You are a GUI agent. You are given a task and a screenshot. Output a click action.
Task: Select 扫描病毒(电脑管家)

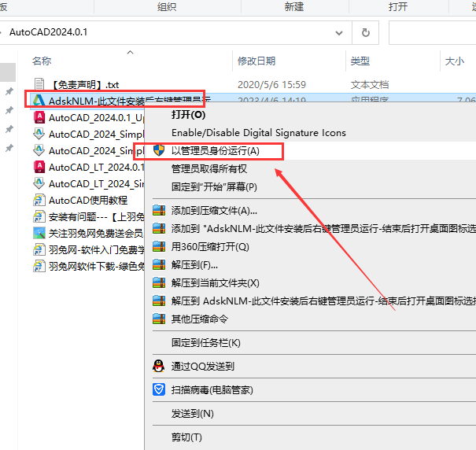tap(212, 390)
